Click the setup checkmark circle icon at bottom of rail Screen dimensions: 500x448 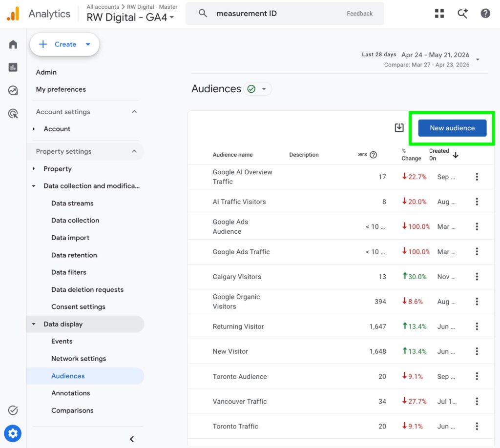pos(13,410)
